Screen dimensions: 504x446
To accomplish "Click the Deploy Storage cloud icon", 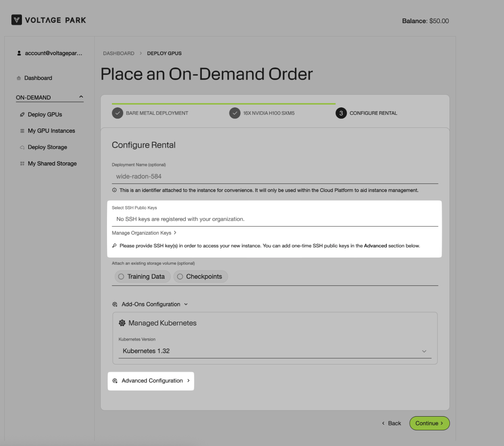I will tap(22, 147).
